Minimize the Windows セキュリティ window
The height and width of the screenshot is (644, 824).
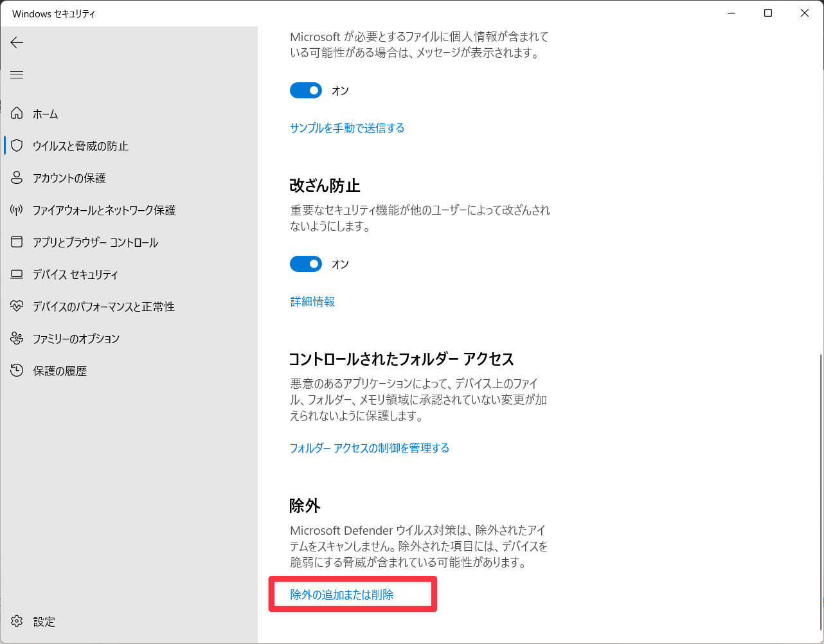click(x=731, y=13)
